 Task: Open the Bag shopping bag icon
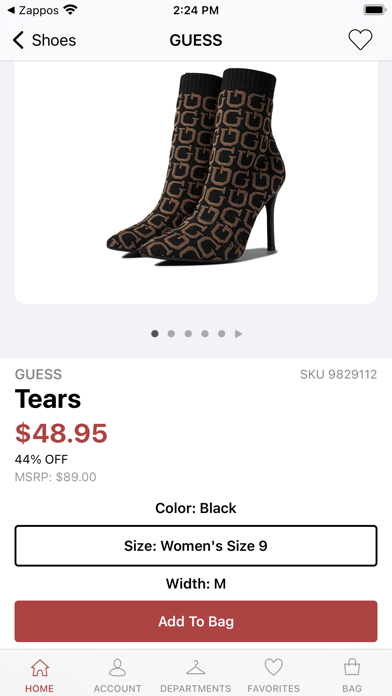coord(352,667)
